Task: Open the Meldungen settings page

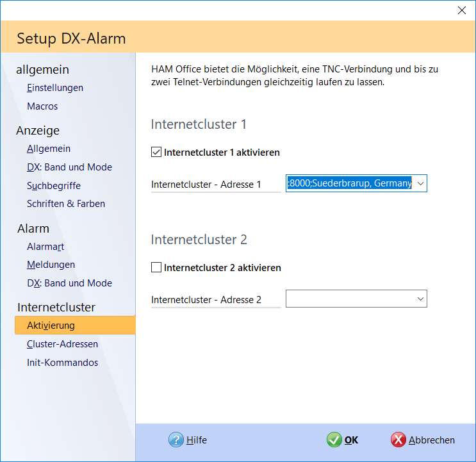Action: click(x=51, y=265)
